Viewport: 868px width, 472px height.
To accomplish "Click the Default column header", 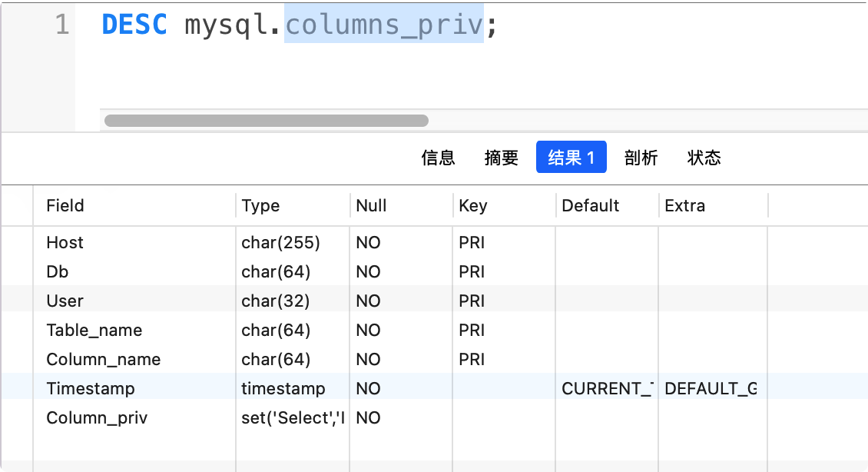I will click(x=589, y=205).
